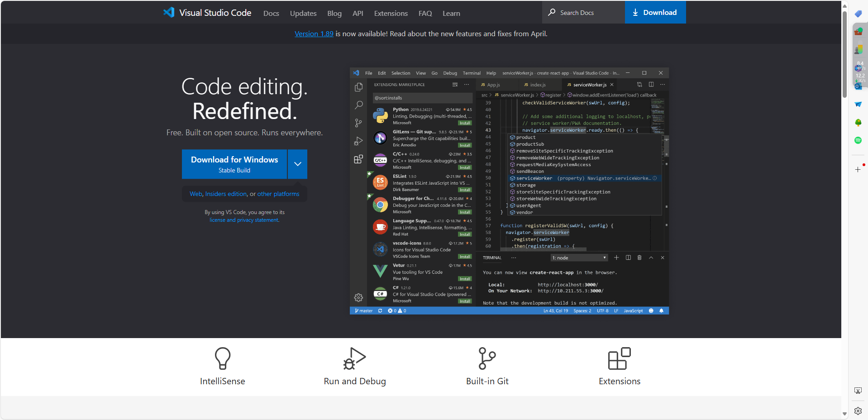Click the plus to customize Edge sidebar
Image resolution: width=868 pixels, height=420 pixels.
click(x=858, y=169)
